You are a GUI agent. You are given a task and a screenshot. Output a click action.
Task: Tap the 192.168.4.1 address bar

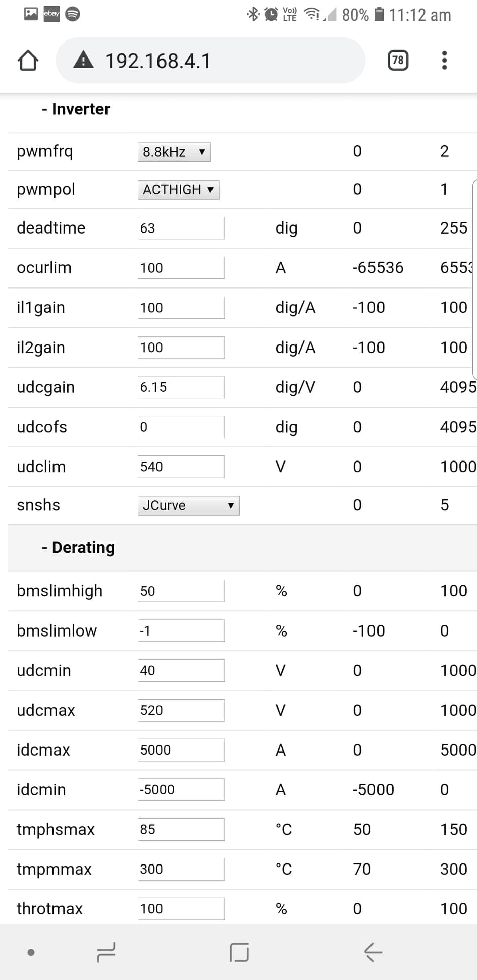[210, 61]
